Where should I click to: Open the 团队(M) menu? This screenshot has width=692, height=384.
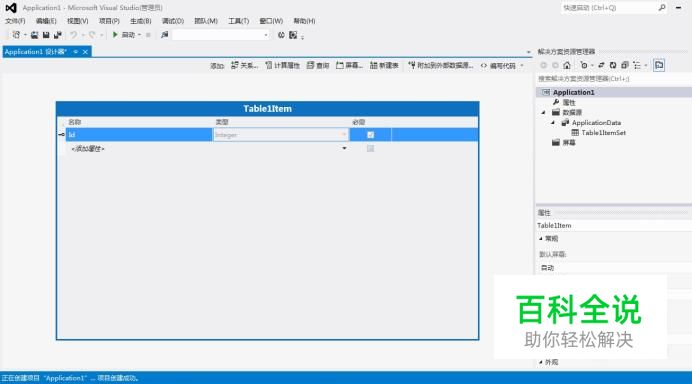coord(206,21)
